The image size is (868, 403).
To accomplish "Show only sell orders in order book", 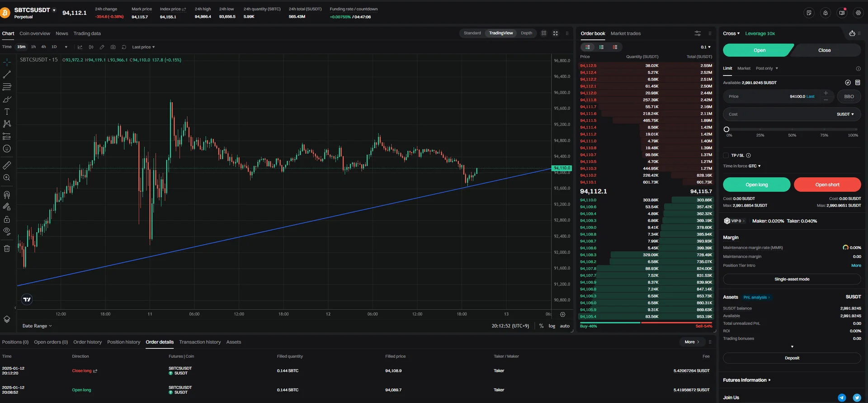I will [615, 47].
